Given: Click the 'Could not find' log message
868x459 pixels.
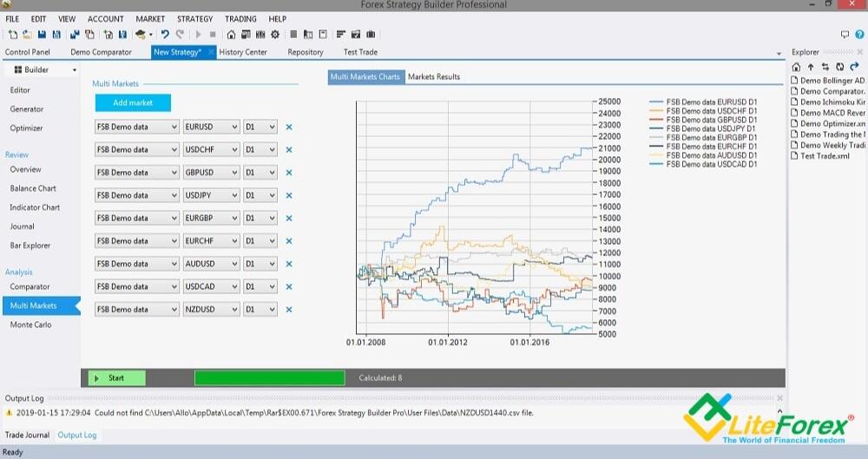Looking at the screenshot, I should (x=314, y=413).
